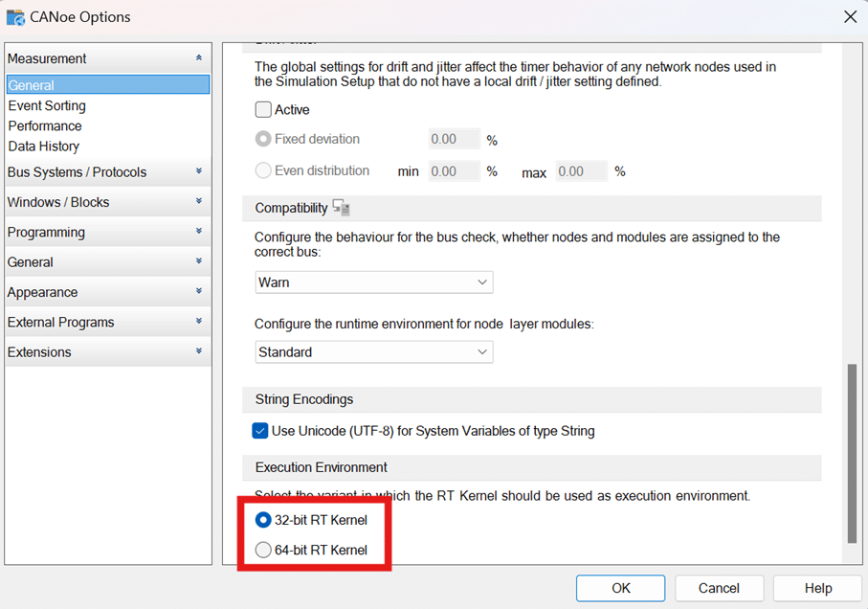
Task: Open the Performance settings page
Action: click(45, 125)
